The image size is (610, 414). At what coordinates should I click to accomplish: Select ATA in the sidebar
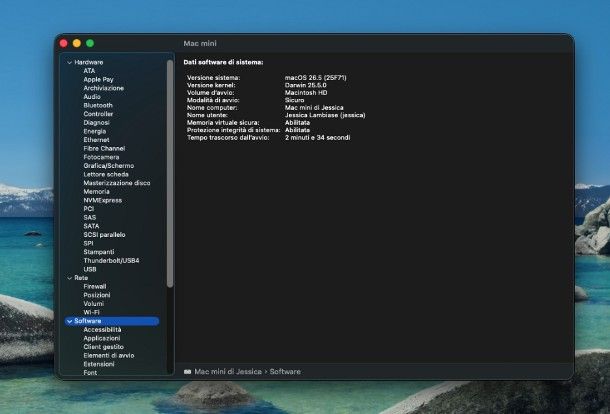(89, 71)
